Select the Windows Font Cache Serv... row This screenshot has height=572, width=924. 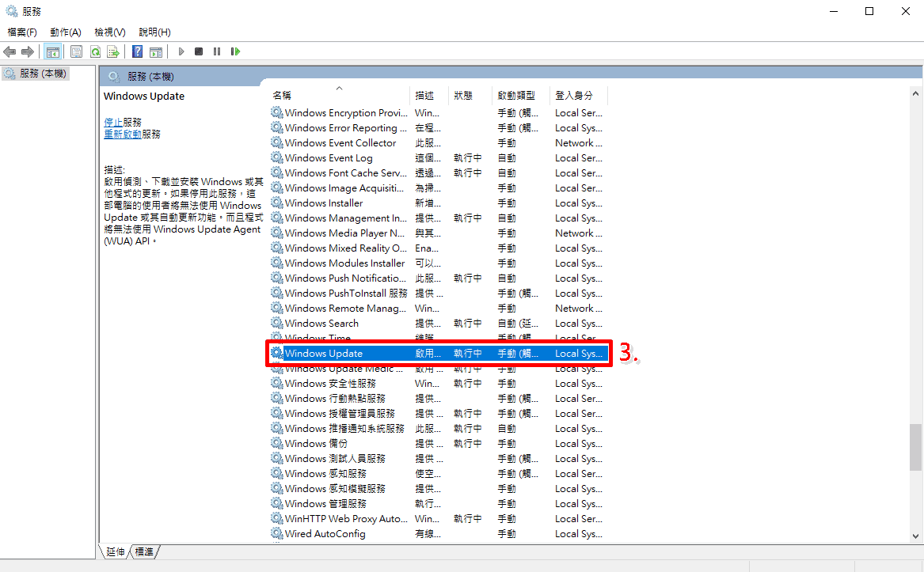pos(439,172)
